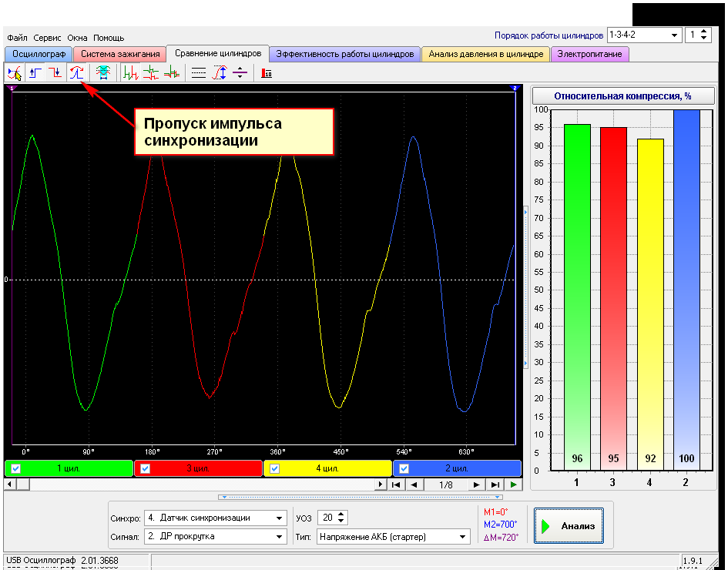The height and width of the screenshot is (570, 728).
Task: Switch to the Система зажигания tab
Action: click(119, 55)
